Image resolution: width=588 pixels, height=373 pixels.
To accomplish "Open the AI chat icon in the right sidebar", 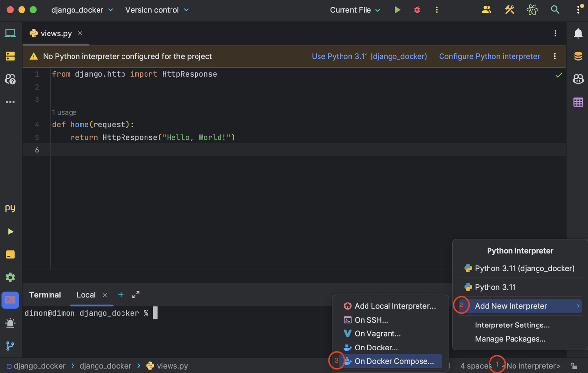I will pyautogui.click(x=578, y=79).
